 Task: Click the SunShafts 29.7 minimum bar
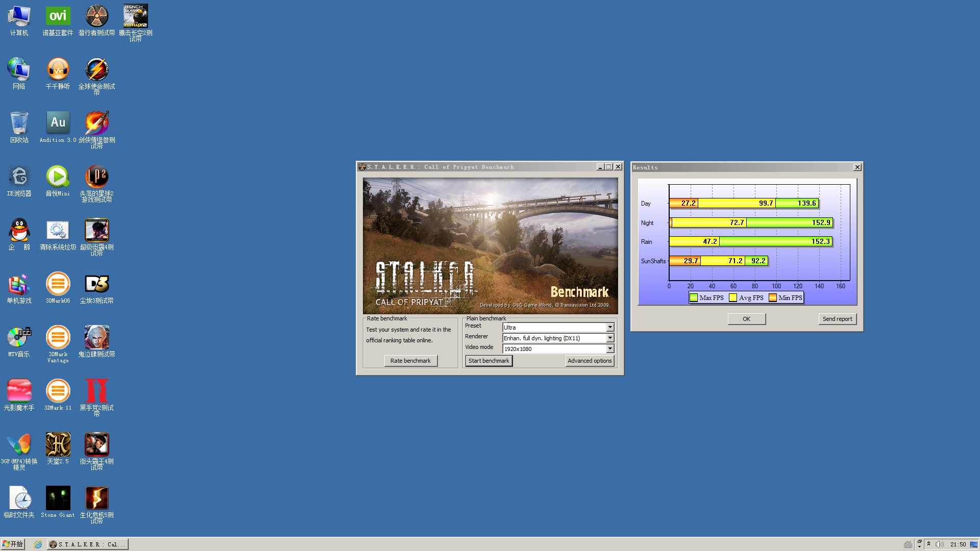click(684, 261)
